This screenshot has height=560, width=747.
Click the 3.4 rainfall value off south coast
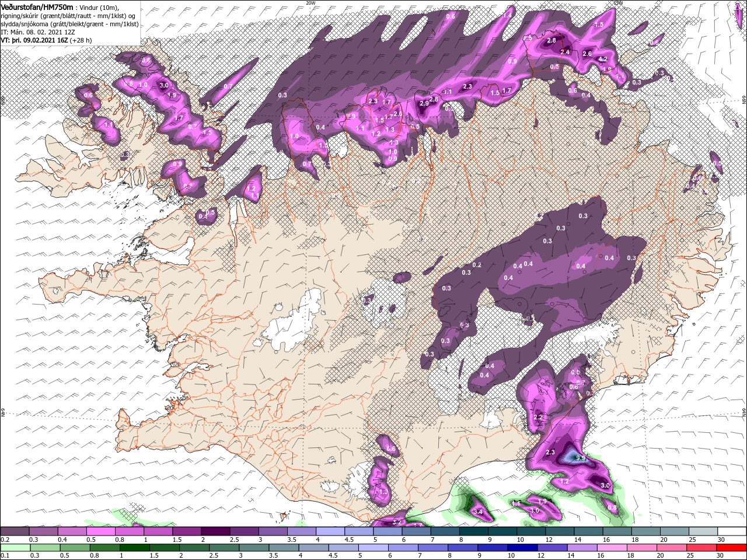tap(479, 512)
